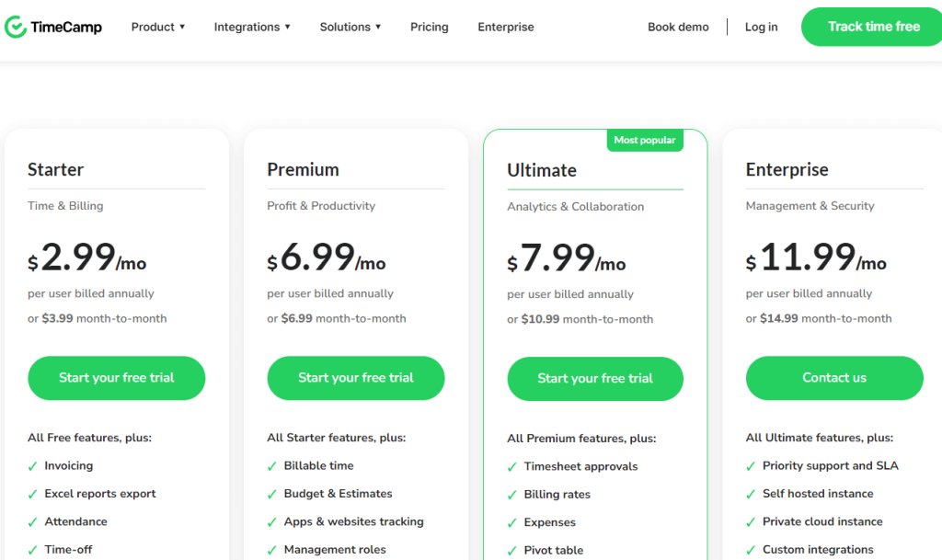
Task: Click the checkmark icon beside Billable time
Action: 272,466
